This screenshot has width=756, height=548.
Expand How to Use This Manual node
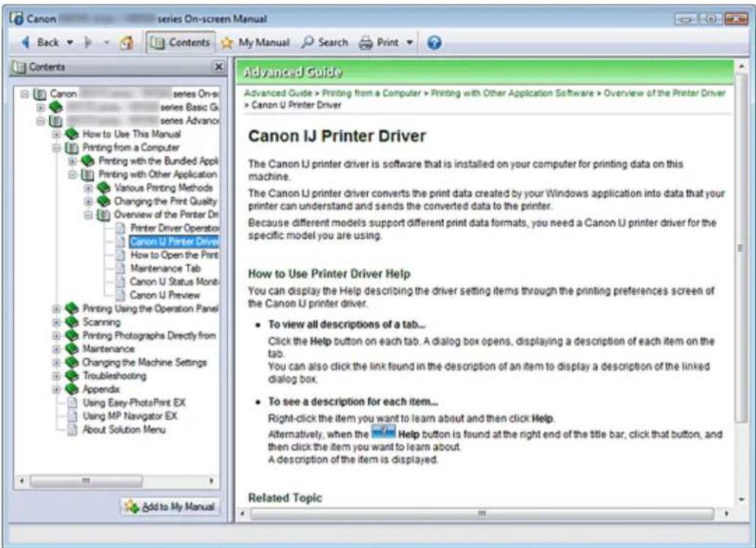pos(56,134)
